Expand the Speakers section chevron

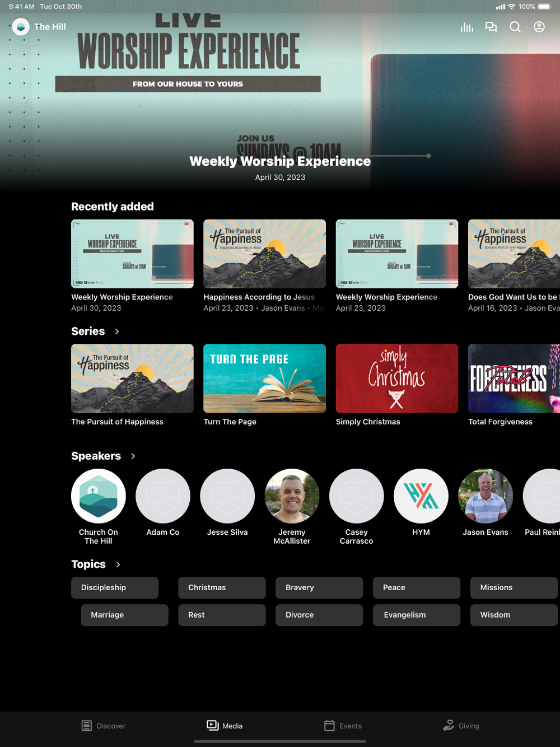tap(133, 456)
